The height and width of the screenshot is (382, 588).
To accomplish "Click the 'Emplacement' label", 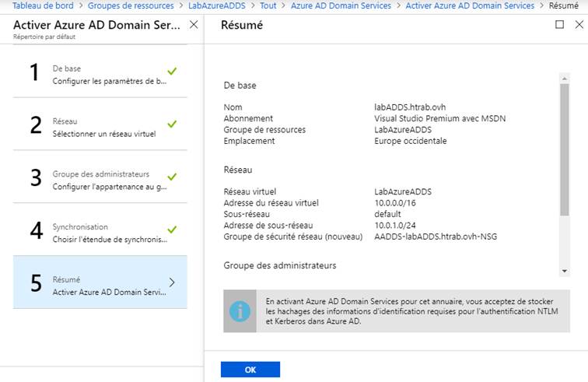I will [249, 141].
